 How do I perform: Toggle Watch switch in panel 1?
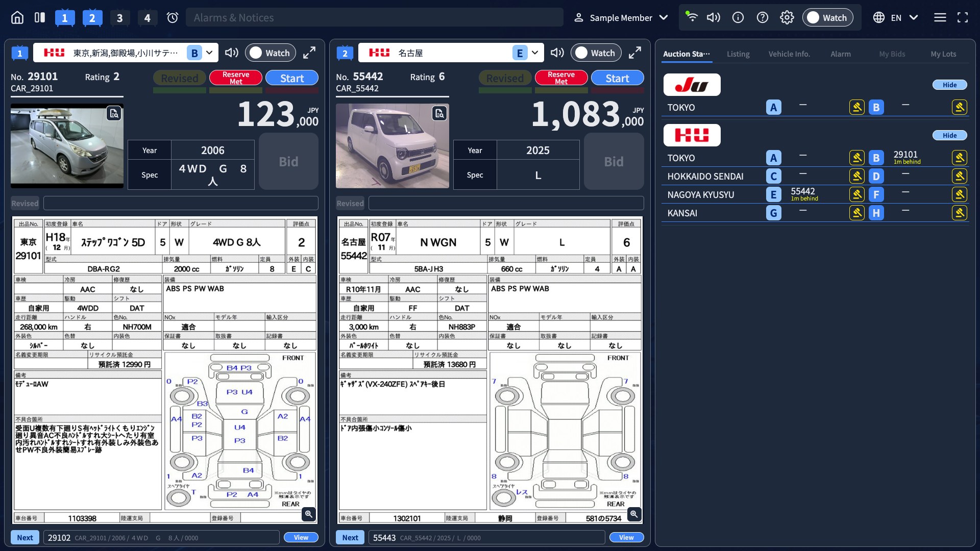[x=271, y=53]
